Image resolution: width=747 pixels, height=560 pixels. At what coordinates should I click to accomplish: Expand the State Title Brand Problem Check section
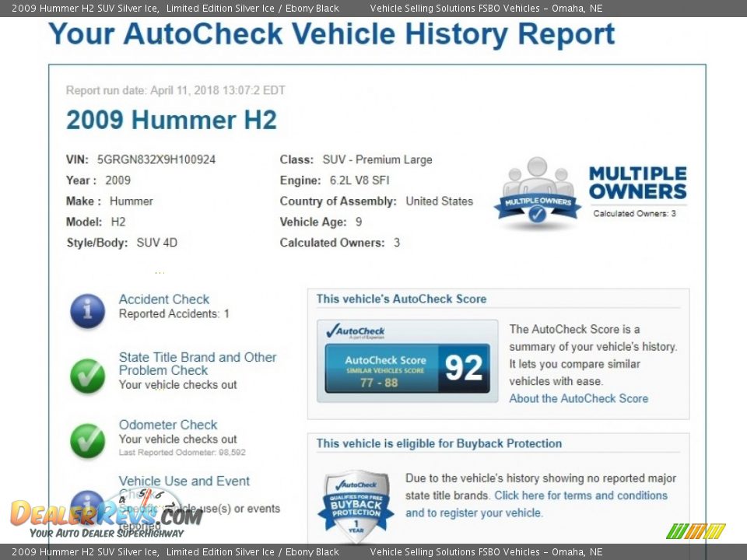point(198,364)
